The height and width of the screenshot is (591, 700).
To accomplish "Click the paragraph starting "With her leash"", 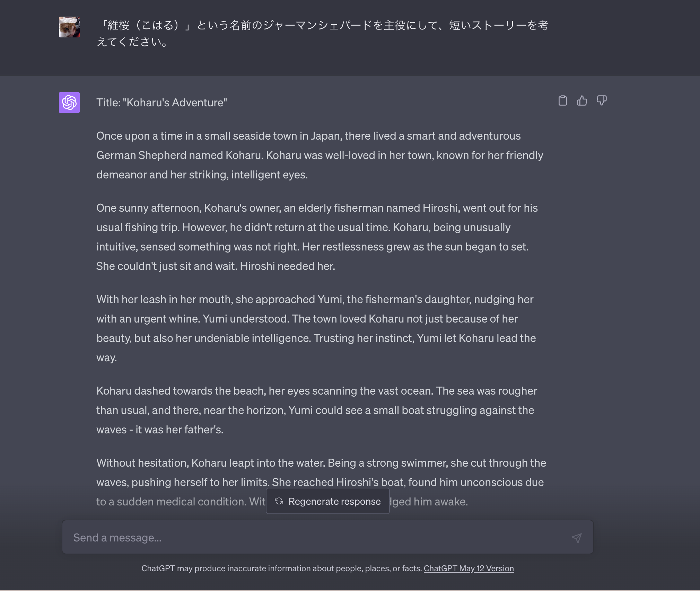I will coord(316,328).
